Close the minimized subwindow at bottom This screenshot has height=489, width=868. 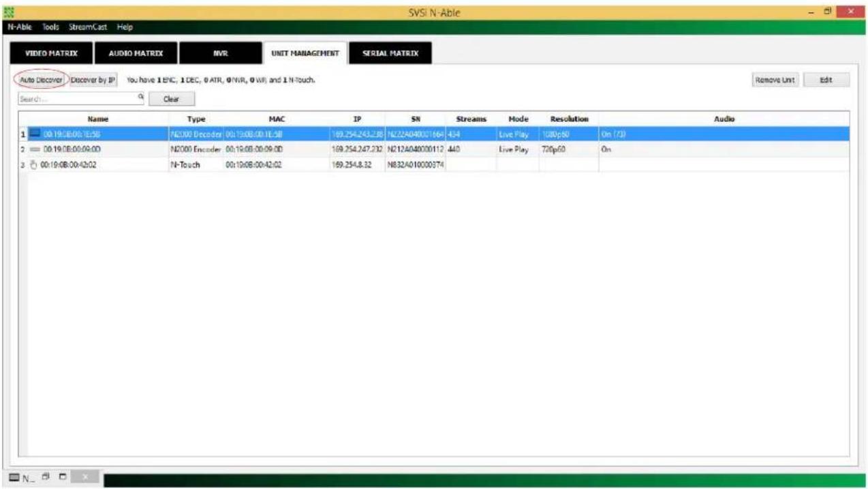[x=84, y=479]
